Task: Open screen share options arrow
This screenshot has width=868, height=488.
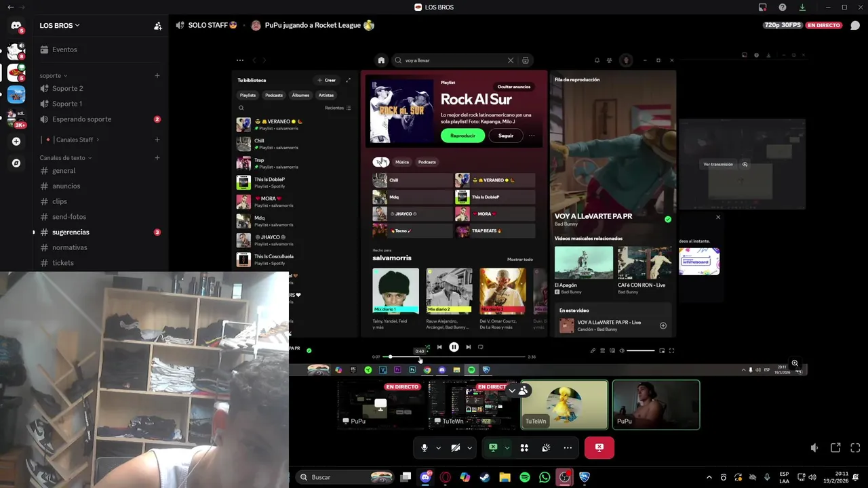Action: click(507, 448)
